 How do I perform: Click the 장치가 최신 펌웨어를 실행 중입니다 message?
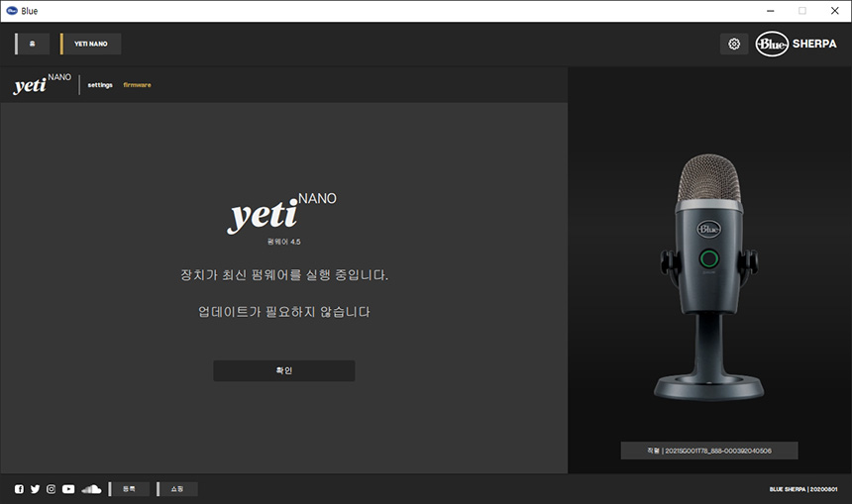click(x=284, y=275)
